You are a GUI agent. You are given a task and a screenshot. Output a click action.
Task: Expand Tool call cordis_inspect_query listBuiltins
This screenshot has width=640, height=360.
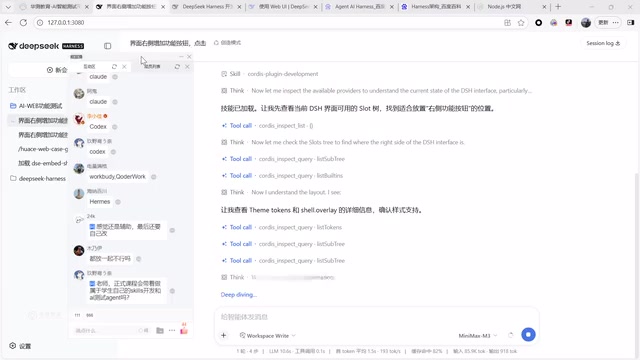click(282, 176)
